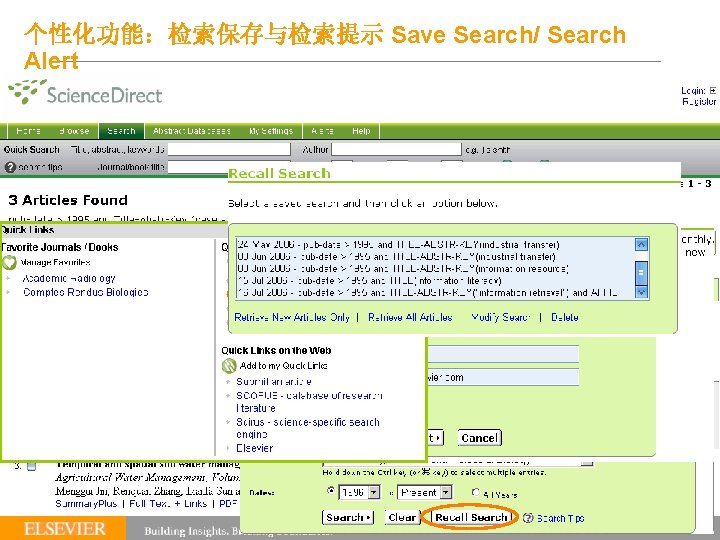Click the Author input field
720x540 pixels.
pyautogui.click(x=396, y=149)
